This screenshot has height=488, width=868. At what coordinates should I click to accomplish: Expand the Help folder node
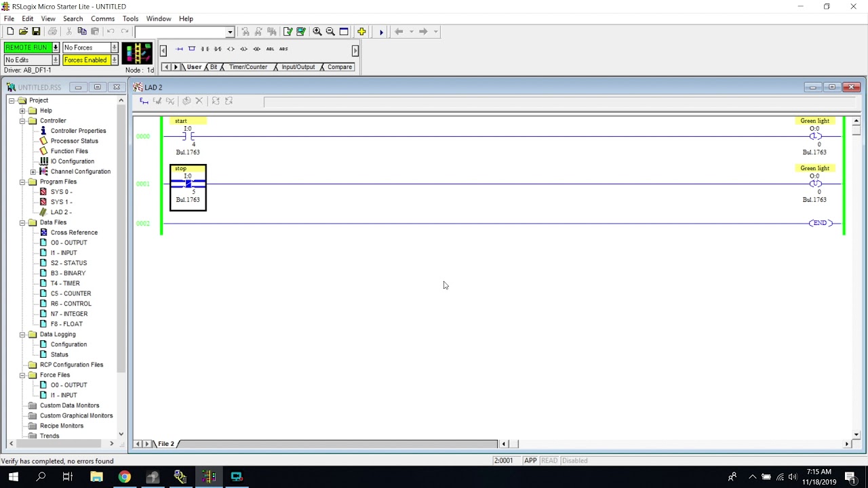(22, 110)
